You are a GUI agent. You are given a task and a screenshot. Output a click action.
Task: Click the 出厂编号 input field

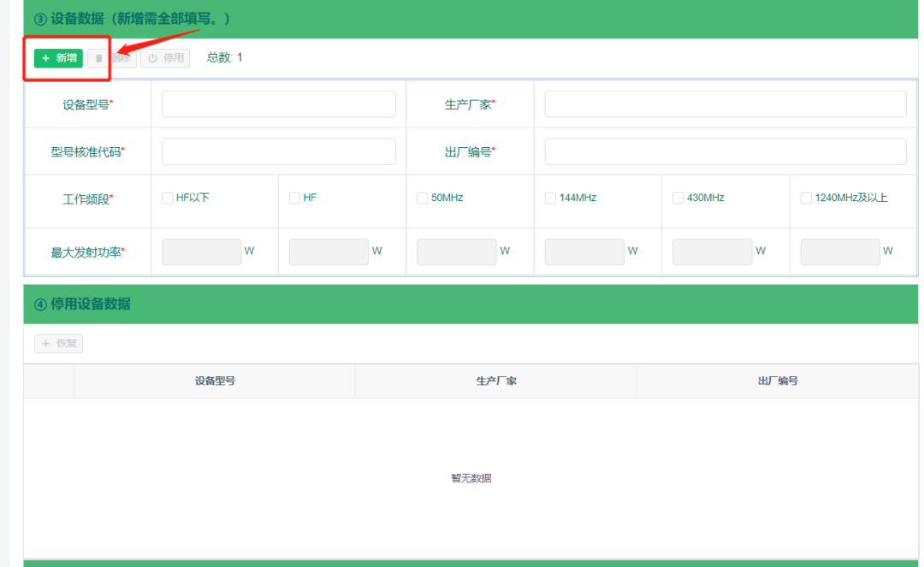point(725,151)
